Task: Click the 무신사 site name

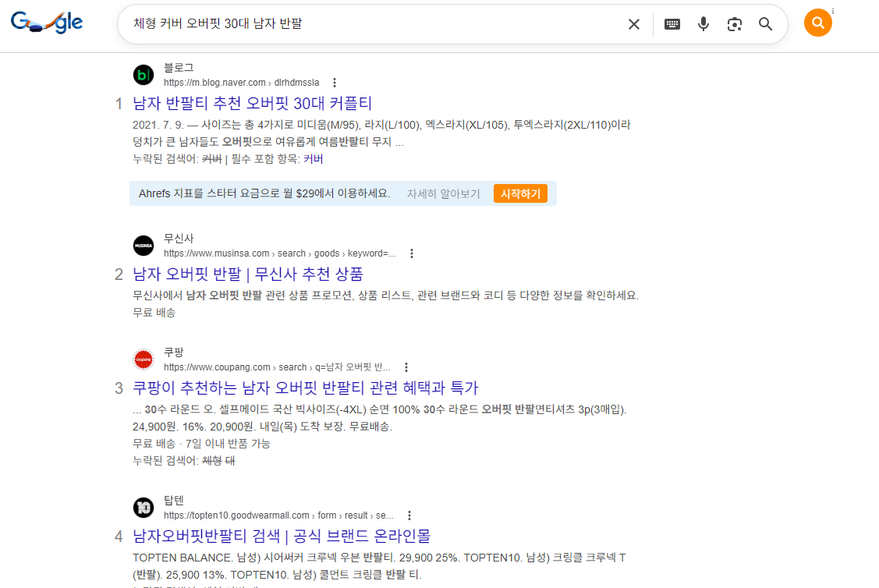Action: tap(179, 238)
